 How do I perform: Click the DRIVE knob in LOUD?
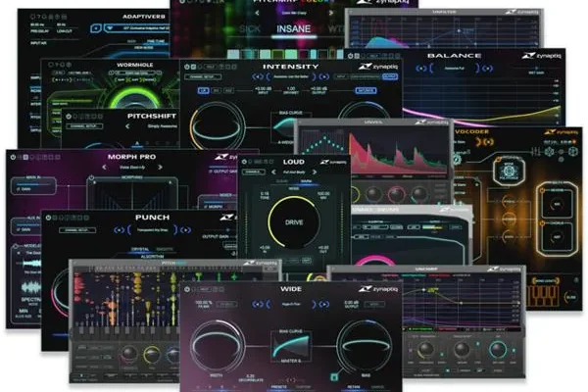(x=294, y=222)
